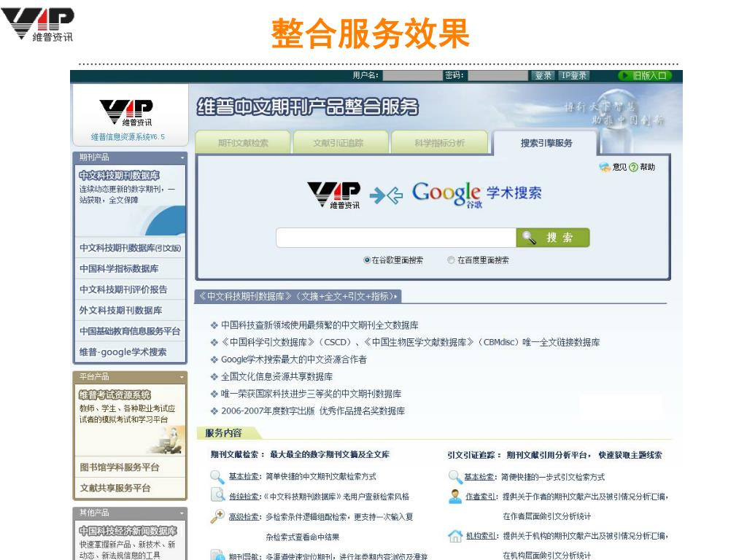Collapse the 其他产品 panel arrow
The height and width of the screenshot is (560, 747).
182,513
